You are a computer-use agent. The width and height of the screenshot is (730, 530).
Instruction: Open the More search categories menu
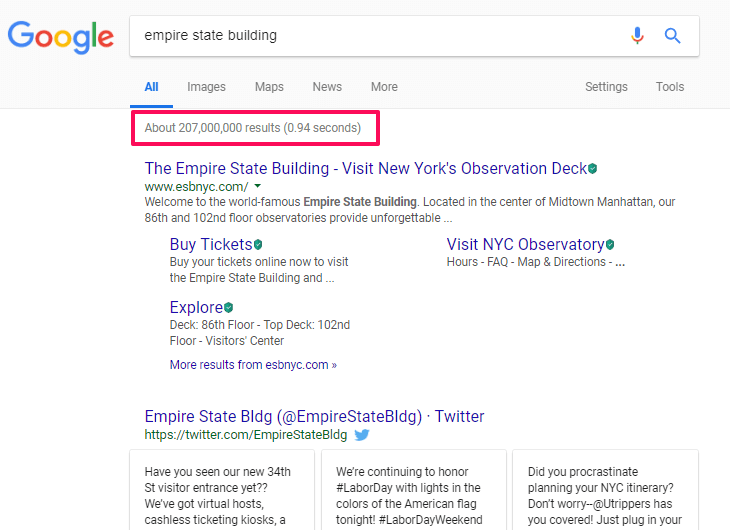[x=384, y=87]
